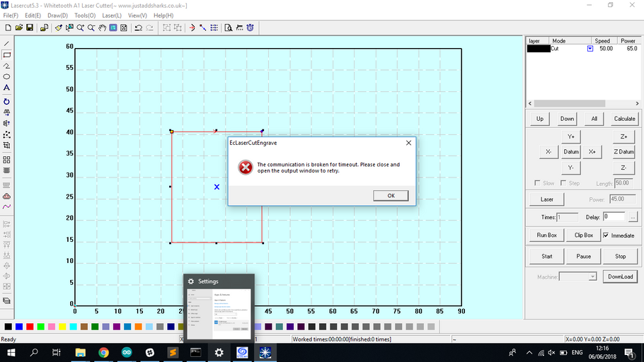Open the Tools(O) menu
This screenshot has height=362, width=644.
[85, 15]
